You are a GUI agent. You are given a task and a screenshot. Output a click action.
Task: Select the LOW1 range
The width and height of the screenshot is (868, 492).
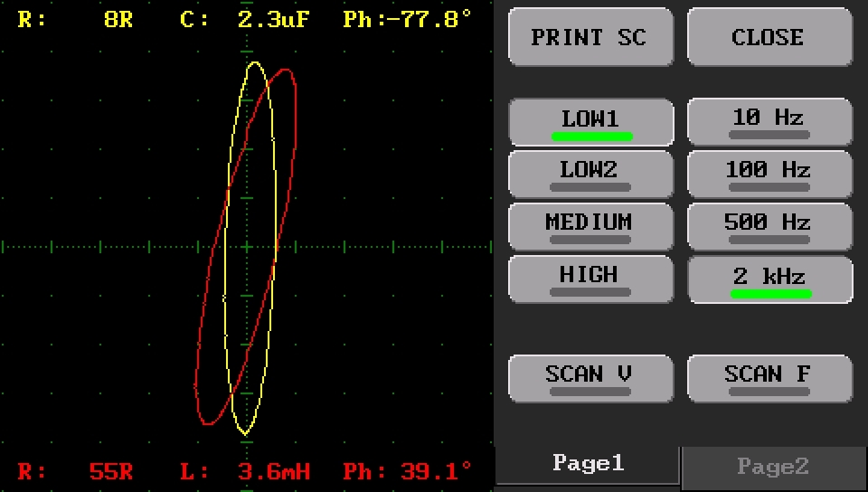point(590,122)
